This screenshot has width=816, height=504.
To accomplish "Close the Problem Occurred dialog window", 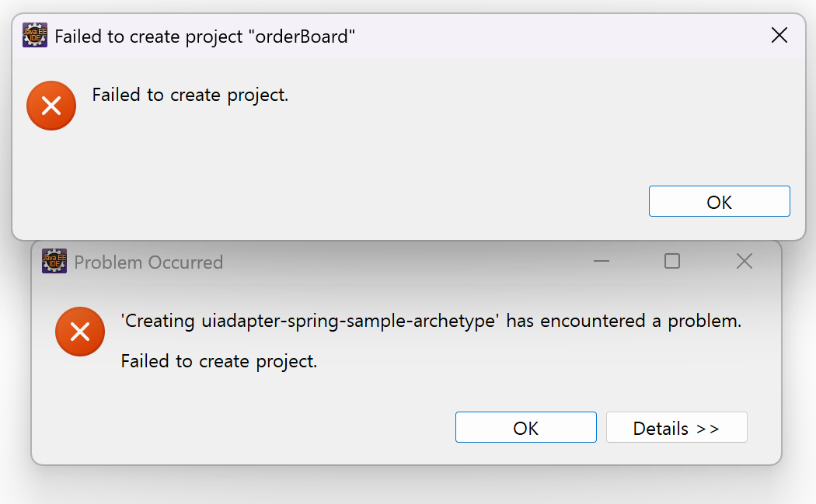I will [744, 262].
